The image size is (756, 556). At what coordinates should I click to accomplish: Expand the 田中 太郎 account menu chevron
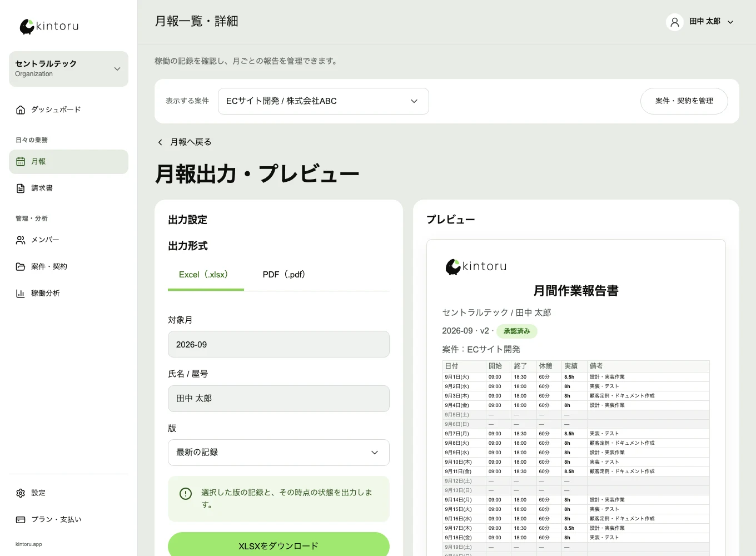[x=730, y=22]
